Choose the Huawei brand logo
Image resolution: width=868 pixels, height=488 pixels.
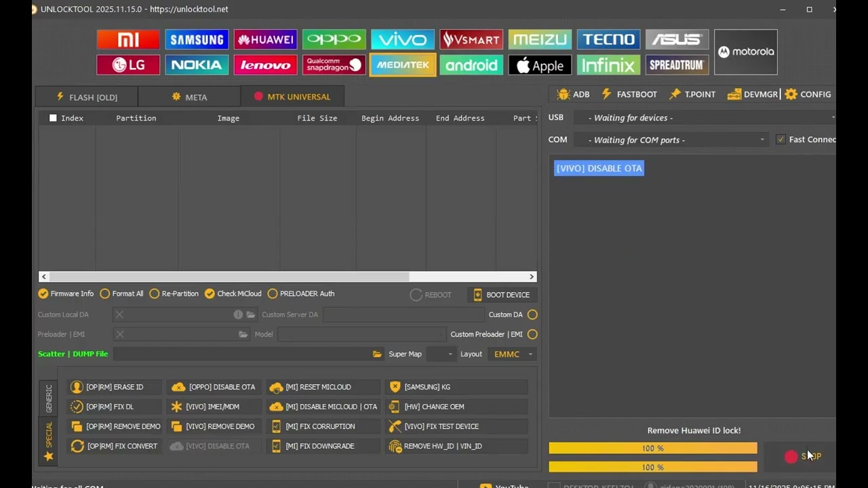tap(265, 39)
